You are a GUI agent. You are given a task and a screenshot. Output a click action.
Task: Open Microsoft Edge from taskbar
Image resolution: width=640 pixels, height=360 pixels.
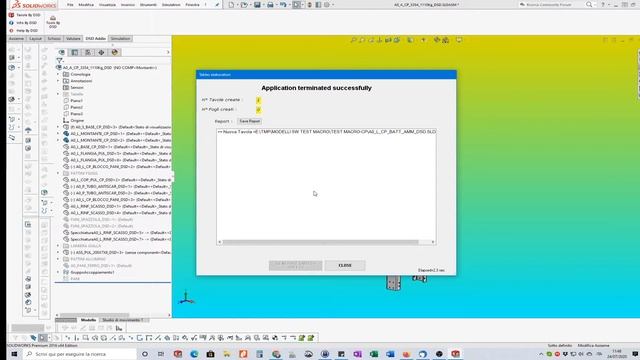pyautogui.click(x=194, y=354)
